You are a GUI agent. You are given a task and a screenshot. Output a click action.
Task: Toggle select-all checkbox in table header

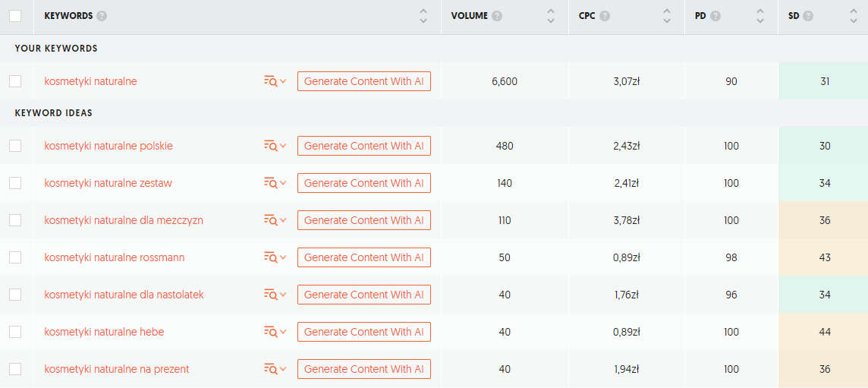15,16
